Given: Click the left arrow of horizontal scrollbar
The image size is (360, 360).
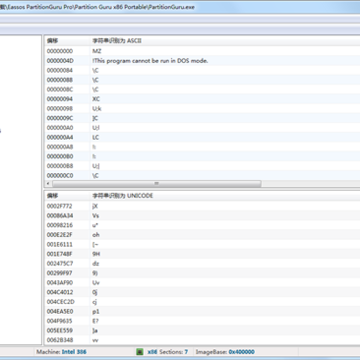Looking at the screenshot, I should click(x=48, y=184).
